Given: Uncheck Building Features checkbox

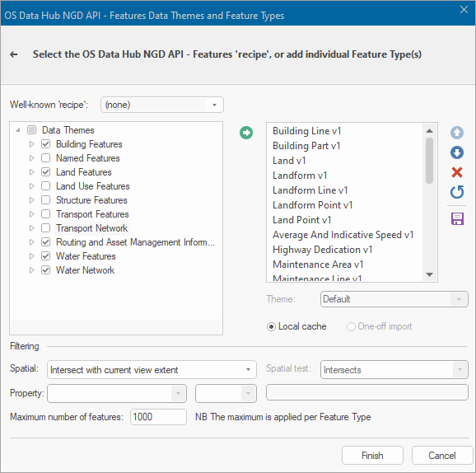Looking at the screenshot, I should click(45, 144).
